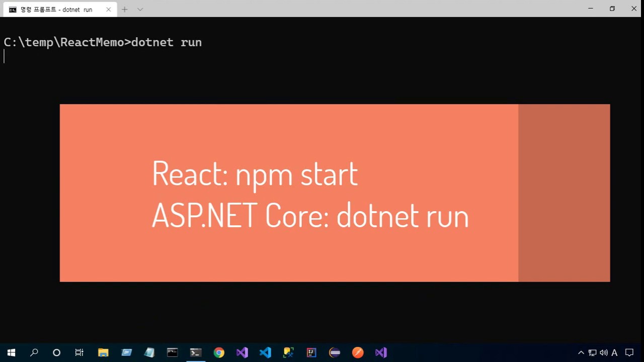
Task: Open Eclipse IDE from taskbar
Action: pos(335,352)
